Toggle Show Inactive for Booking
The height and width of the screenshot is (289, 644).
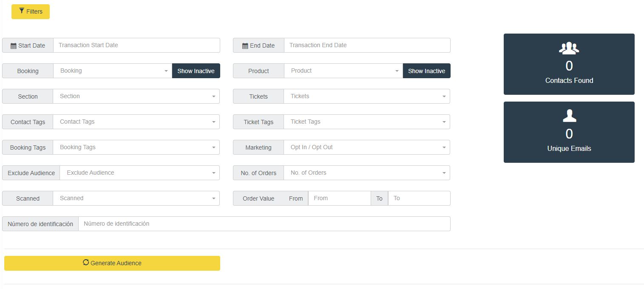(196, 71)
